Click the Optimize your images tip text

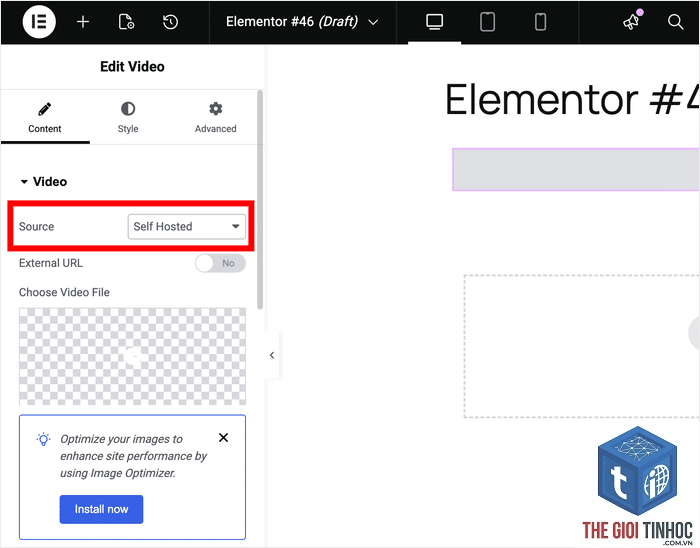click(133, 456)
